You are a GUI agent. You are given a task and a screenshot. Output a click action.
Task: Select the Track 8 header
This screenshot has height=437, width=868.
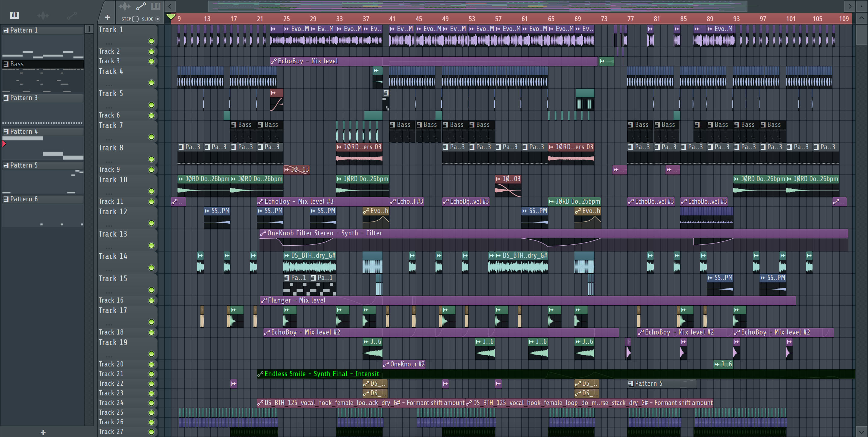pyautogui.click(x=127, y=154)
